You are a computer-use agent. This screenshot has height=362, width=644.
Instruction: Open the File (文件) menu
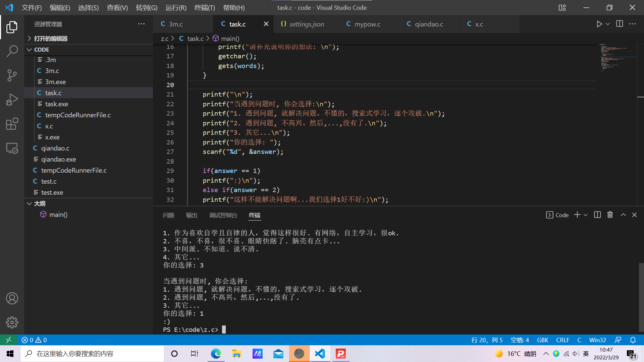pos(32,7)
